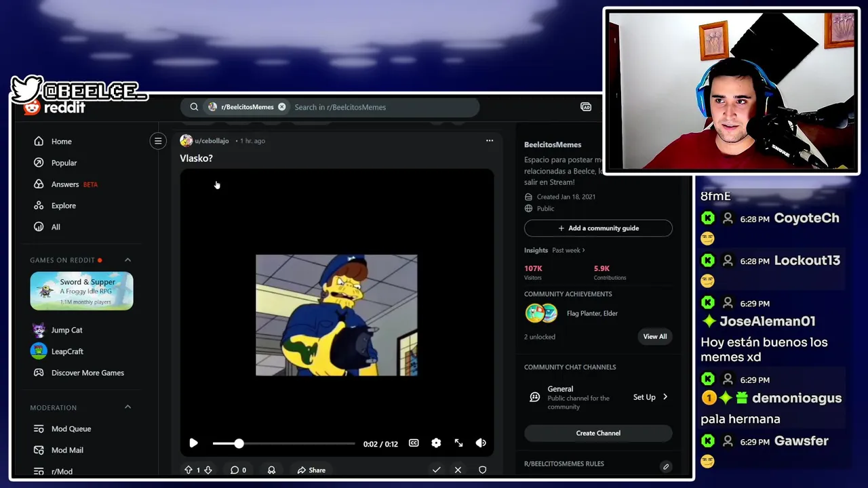Click the search magnifier icon
This screenshot has width=868, height=488.
[x=194, y=107]
